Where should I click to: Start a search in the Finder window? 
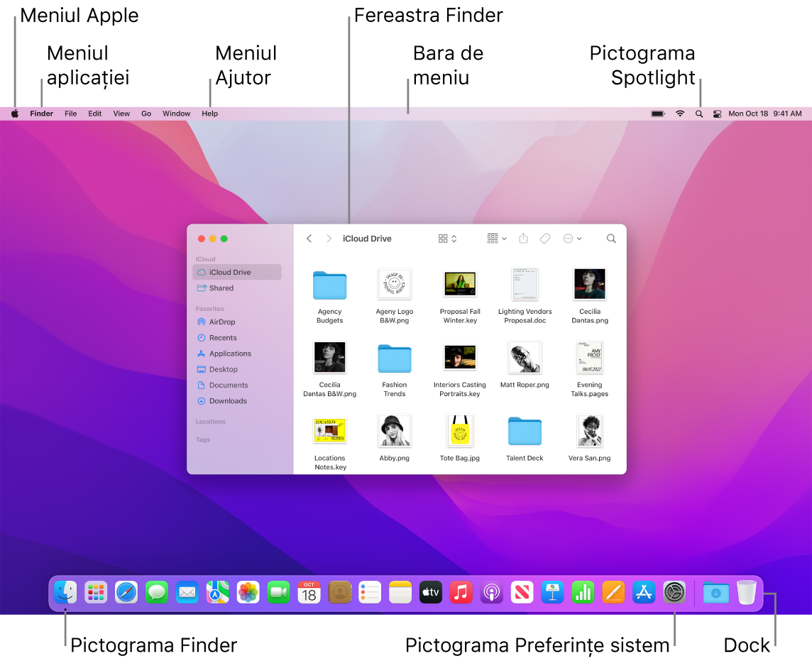pos(611,238)
